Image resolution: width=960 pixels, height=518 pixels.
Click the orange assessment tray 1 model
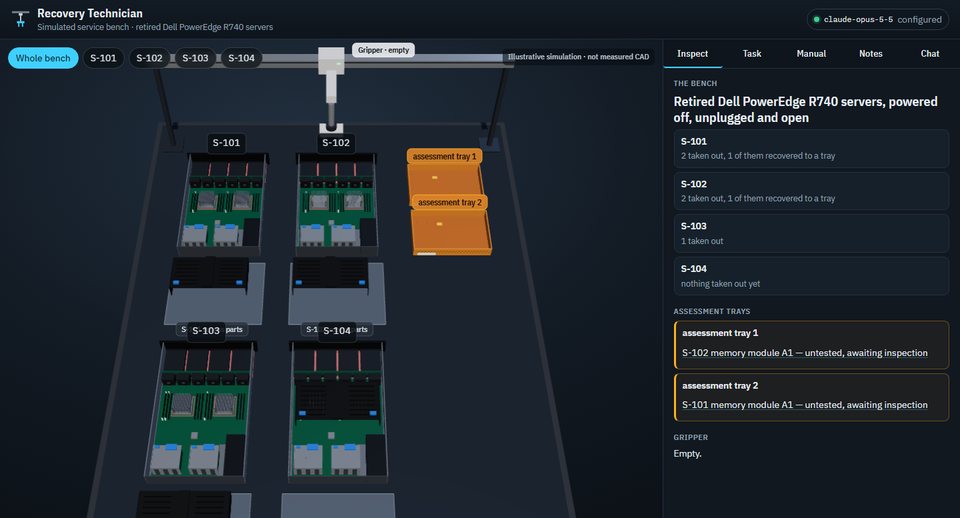coord(444,179)
